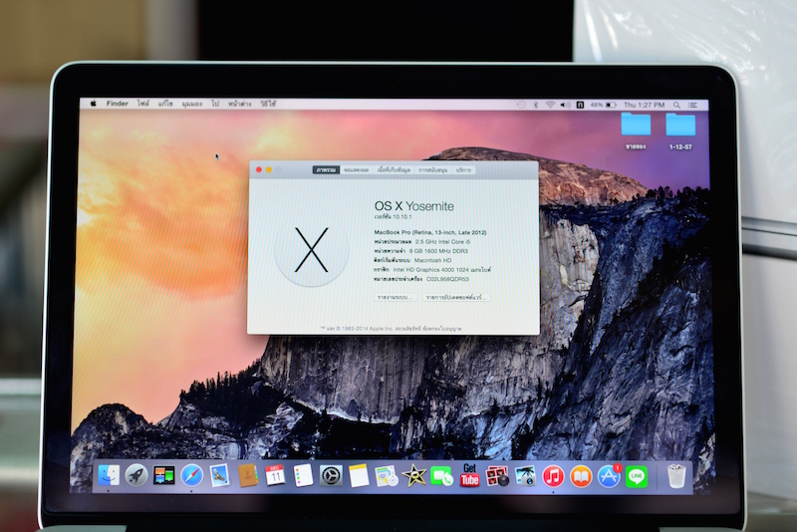797x532 pixels.
Task: Click MacBook Pro Retina model text
Action: click(430, 232)
